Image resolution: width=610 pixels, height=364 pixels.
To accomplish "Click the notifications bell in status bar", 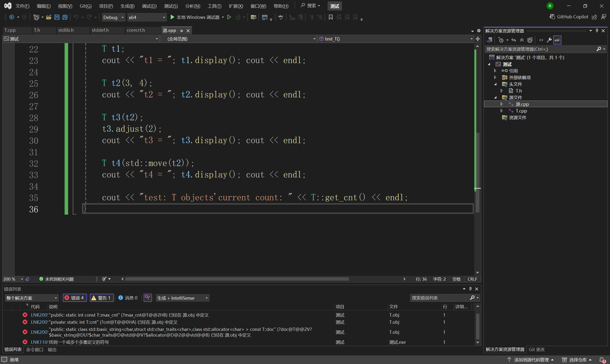I will click(x=602, y=359).
